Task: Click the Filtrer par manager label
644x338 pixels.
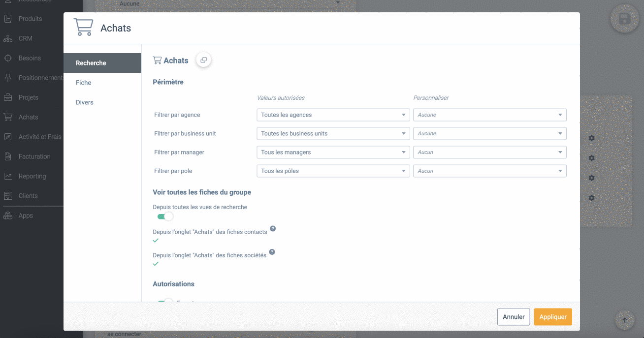Action: [179, 152]
